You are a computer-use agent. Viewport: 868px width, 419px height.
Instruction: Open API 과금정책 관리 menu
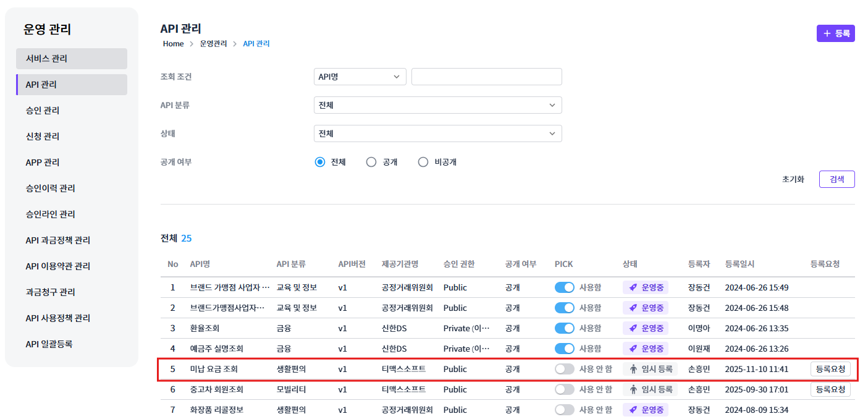coord(72,240)
